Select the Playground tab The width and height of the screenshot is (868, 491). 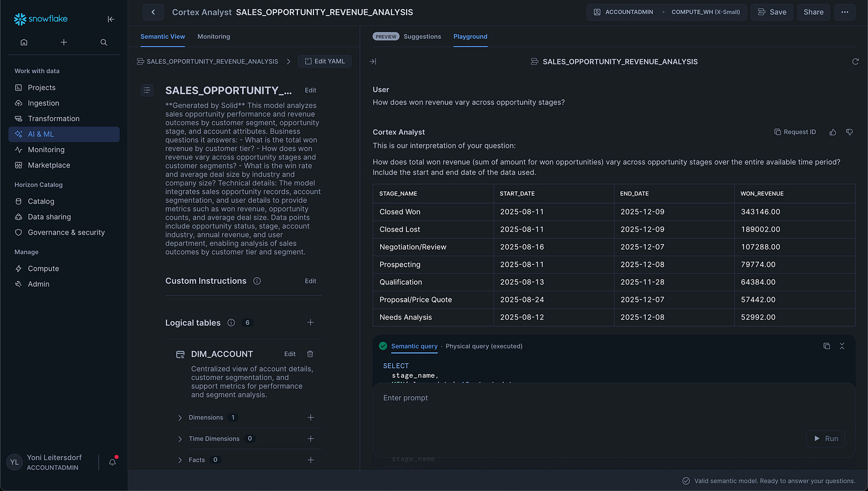470,36
